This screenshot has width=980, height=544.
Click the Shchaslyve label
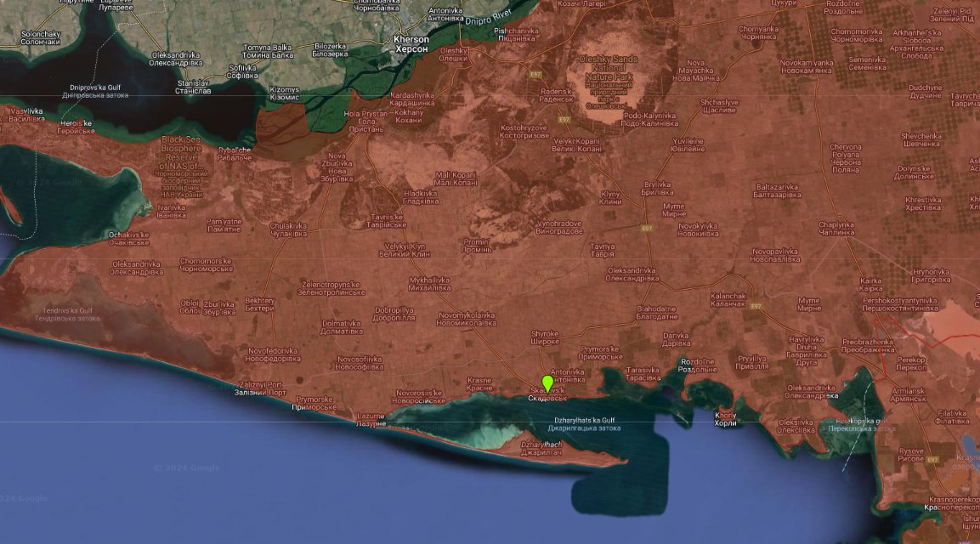click(719, 105)
